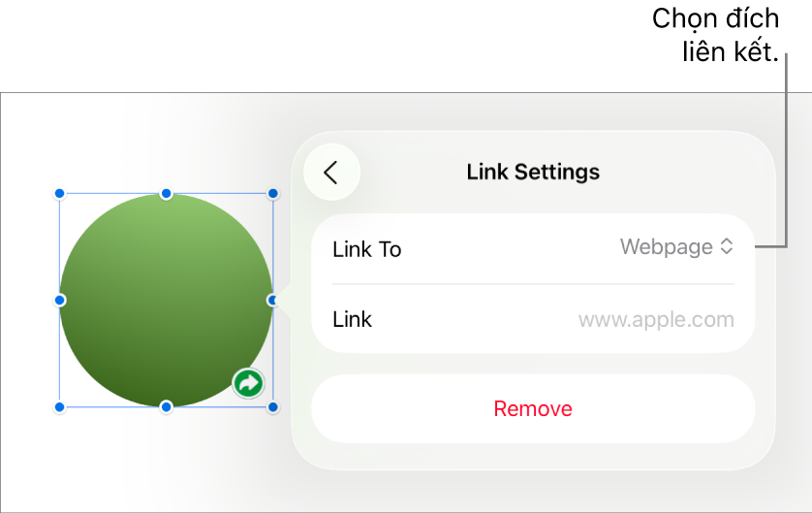Click the Link row label
This screenshot has height=513, width=812.
click(x=352, y=319)
